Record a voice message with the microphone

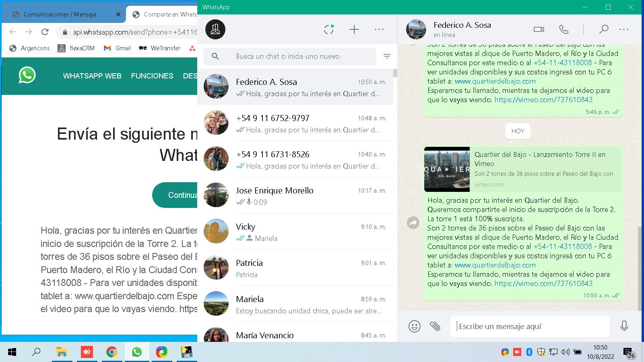click(x=624, y=326)
